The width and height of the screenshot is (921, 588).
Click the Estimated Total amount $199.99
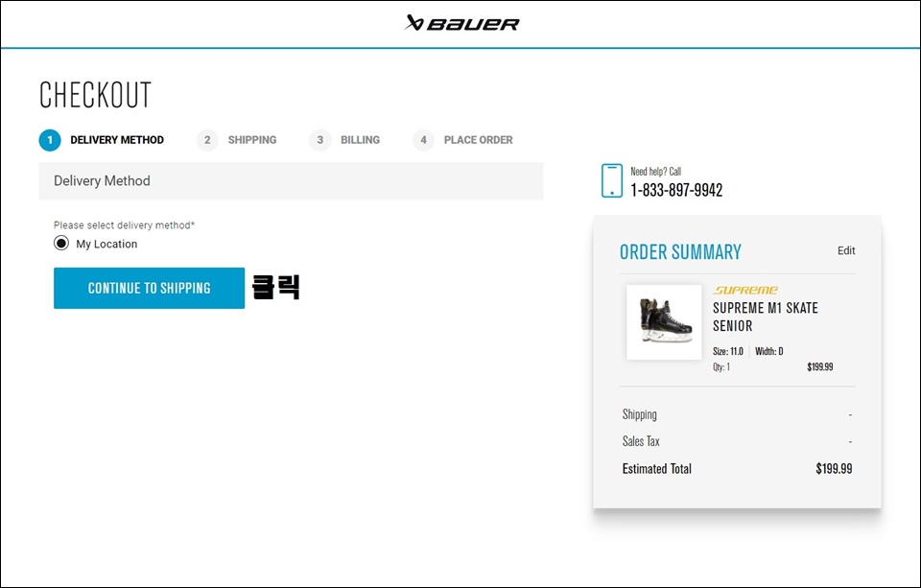(x=834, y=469)
